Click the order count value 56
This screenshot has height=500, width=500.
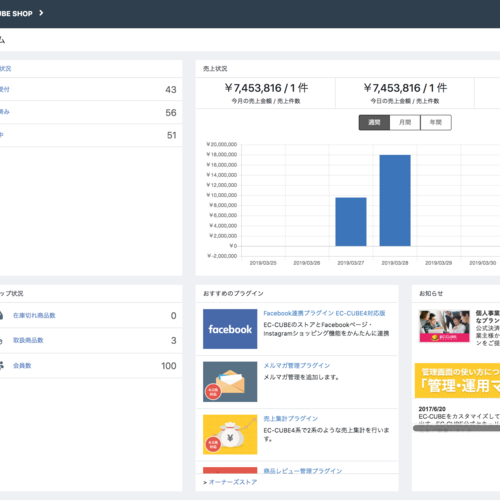171,112
